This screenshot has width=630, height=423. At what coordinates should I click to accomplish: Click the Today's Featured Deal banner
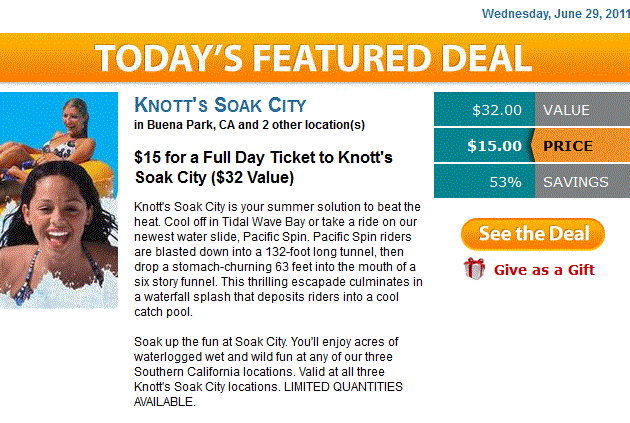315,58
